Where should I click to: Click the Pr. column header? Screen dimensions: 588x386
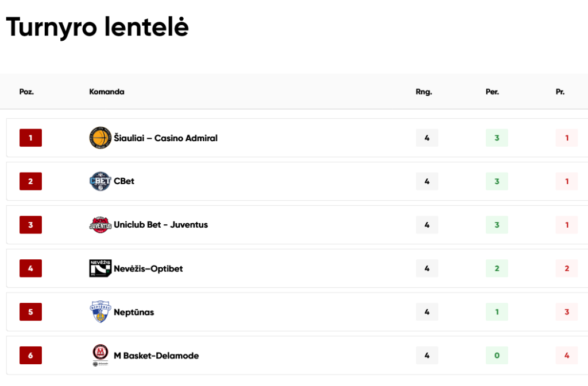point(560,92)
